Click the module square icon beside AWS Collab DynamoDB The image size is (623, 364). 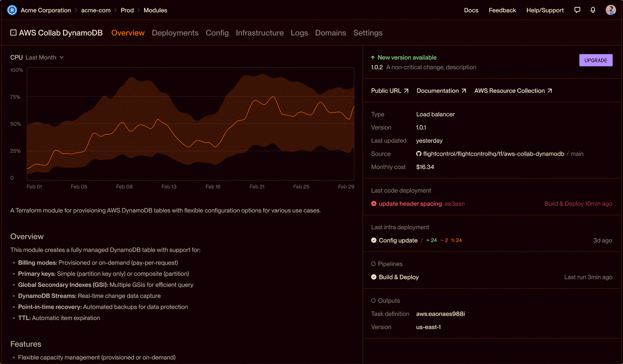tap(13, 33)
